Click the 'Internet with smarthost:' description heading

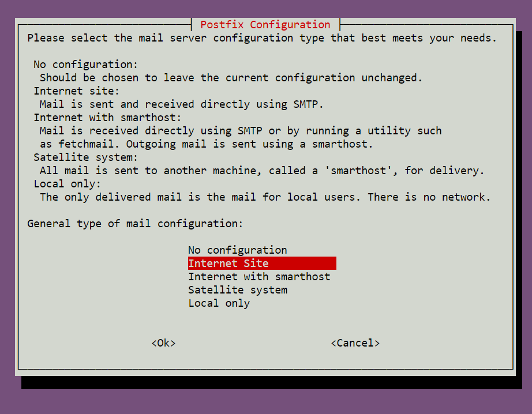[x=107, y=118]
